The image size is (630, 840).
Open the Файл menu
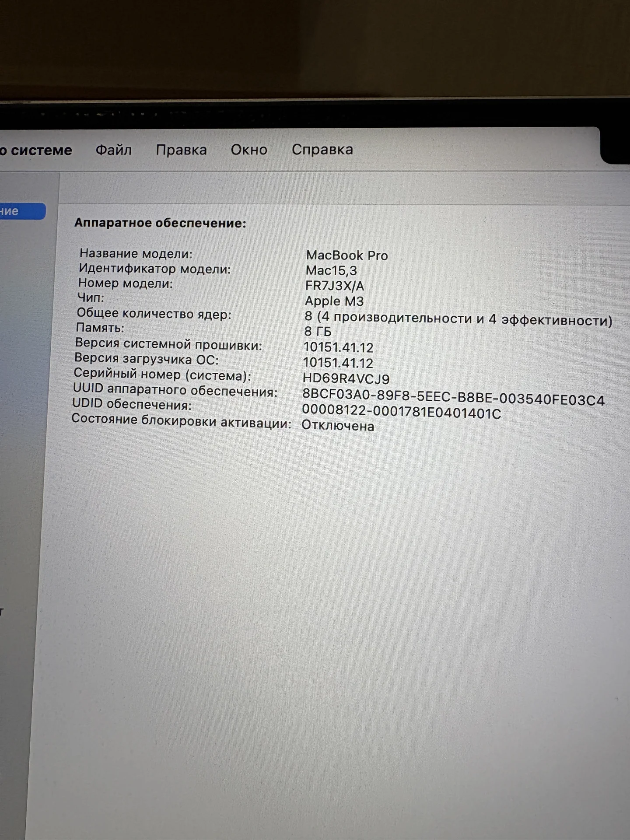point(114,150)
